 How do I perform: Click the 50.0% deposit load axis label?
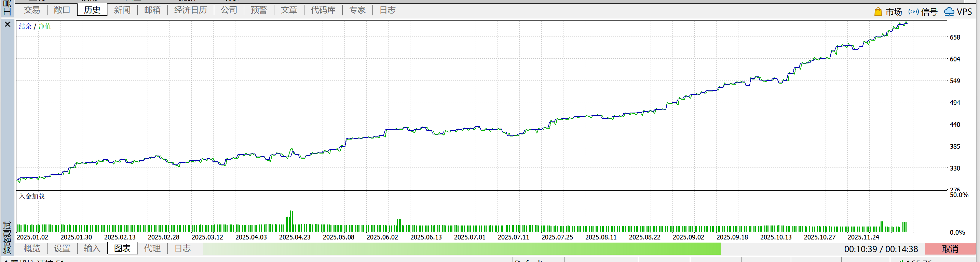[959, 195]
